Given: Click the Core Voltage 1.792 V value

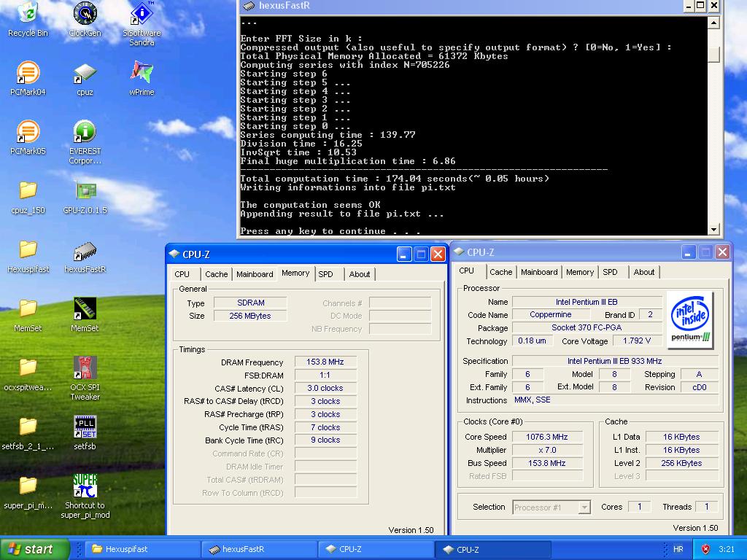Looking at the screenshot, I should (x=637, y=341).
